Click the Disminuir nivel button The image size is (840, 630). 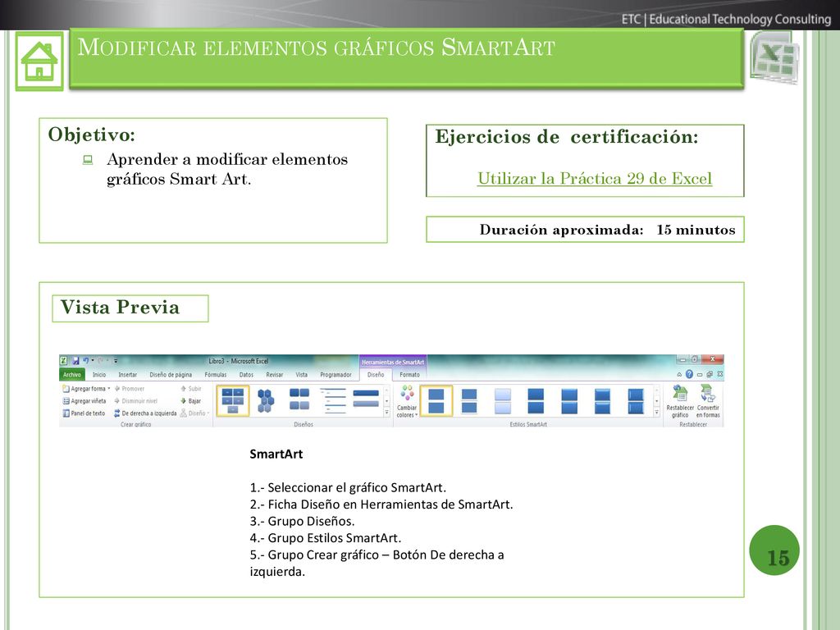click(135, 401)
